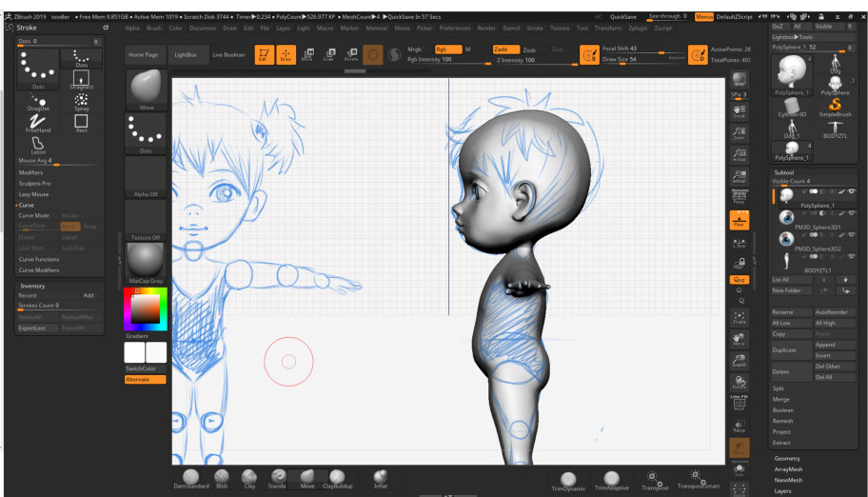Click the Live Boolean button
This screenshot has width=868, height=497.
point(228,55)
